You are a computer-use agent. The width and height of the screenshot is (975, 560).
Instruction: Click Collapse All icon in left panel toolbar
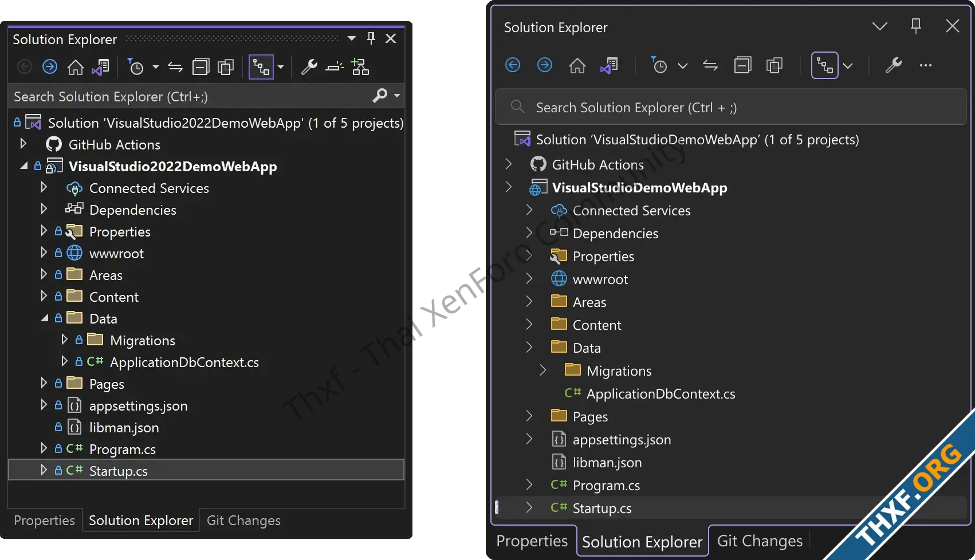tap(200, 67)
